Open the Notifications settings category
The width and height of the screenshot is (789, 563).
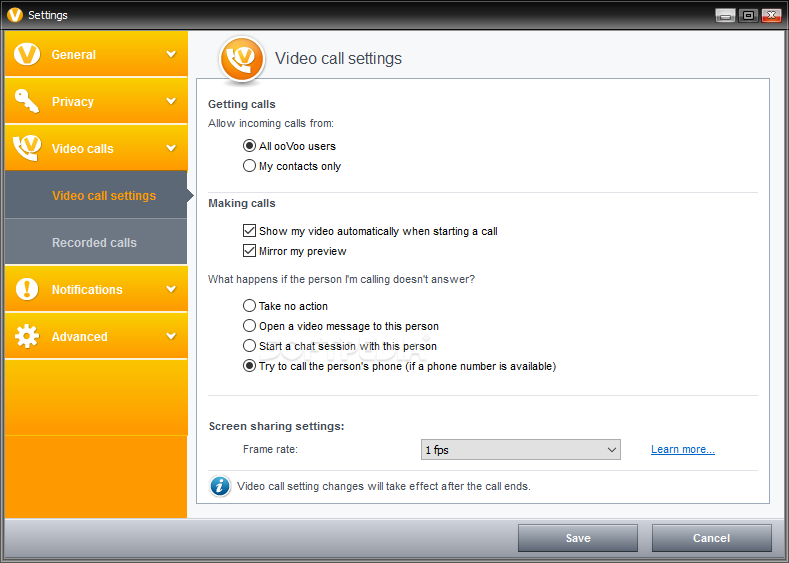(96, 289)
